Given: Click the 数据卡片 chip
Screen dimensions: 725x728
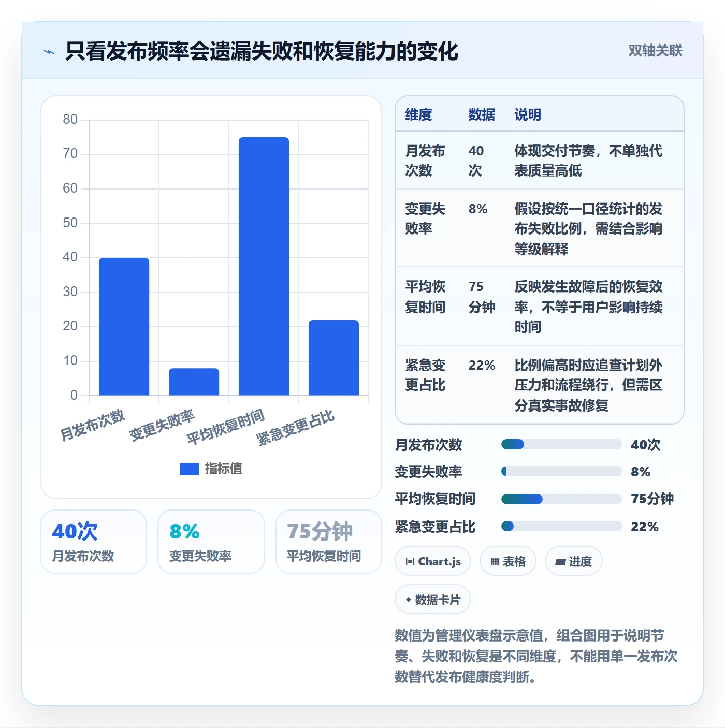Looking at the screenshot, I should click(433, 600).
